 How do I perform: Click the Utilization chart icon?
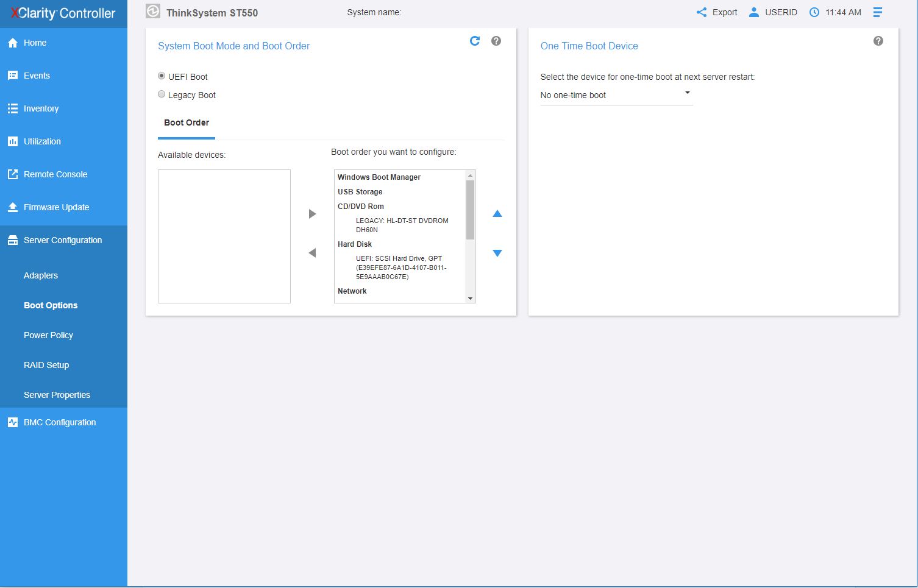[x=13, y=141]
